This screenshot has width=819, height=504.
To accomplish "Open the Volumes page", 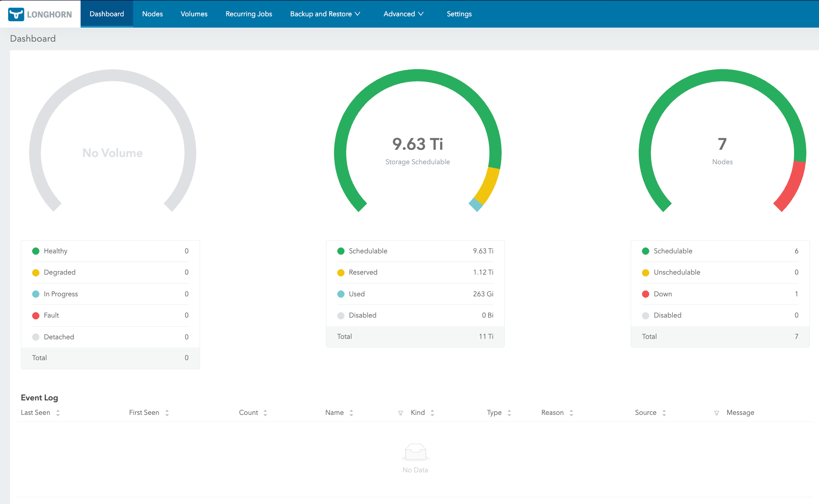I will coord(194,14).
